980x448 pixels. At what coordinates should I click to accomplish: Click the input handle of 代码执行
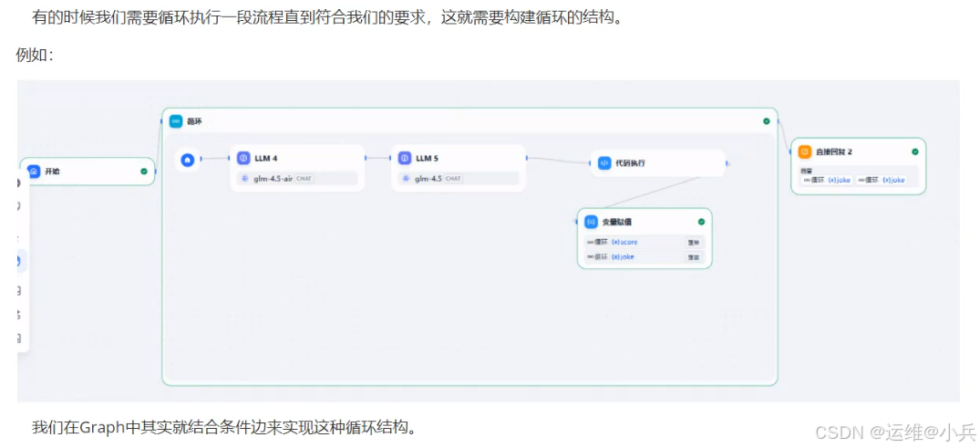[591, 162]
